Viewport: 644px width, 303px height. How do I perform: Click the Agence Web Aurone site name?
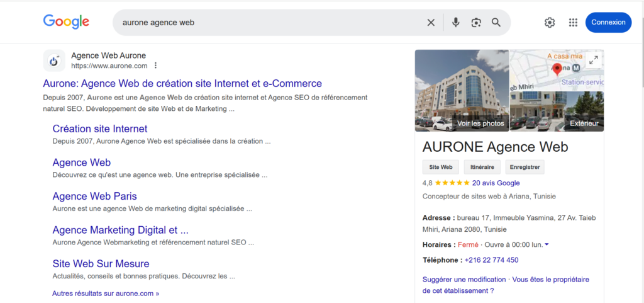108,55
